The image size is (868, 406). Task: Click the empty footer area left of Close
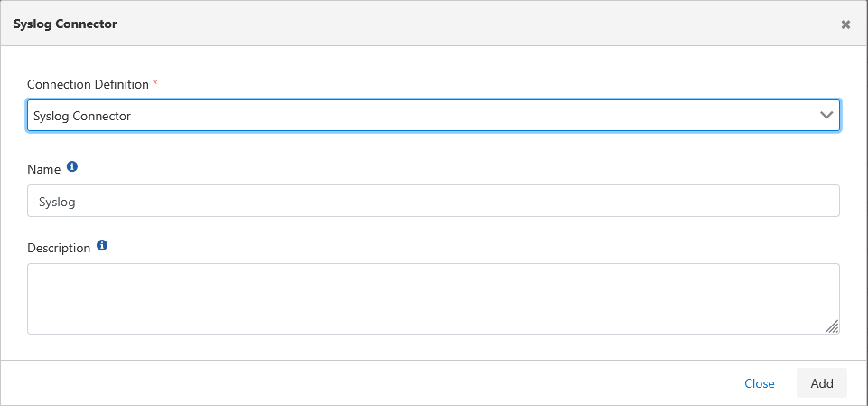(361, 383)
